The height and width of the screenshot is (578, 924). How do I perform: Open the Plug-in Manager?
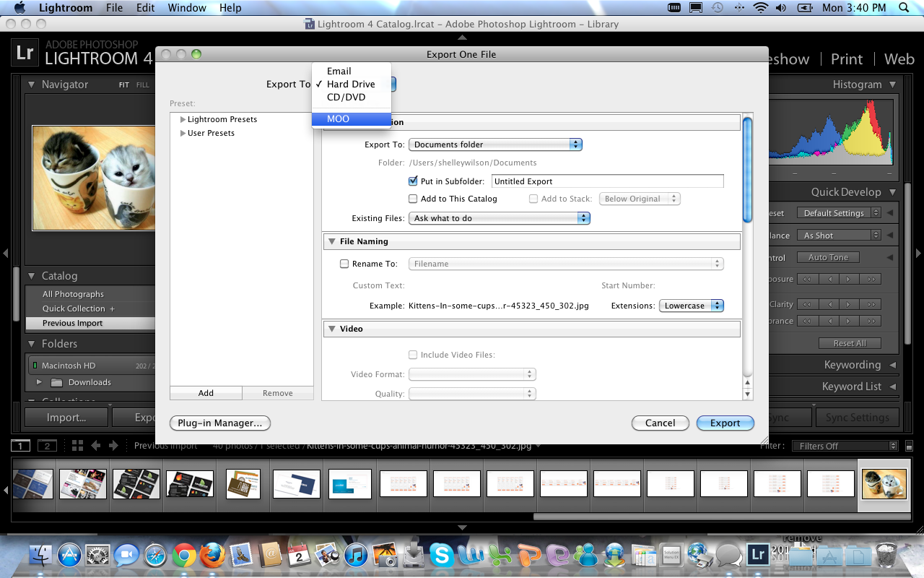219,423
